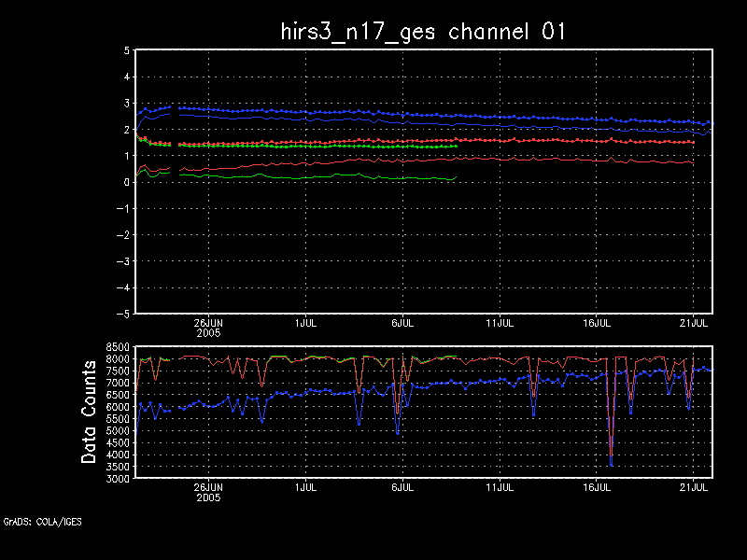The image size is (747, 560).
Task: Select the 11JUL date label under upper chart
Action: 500,322
